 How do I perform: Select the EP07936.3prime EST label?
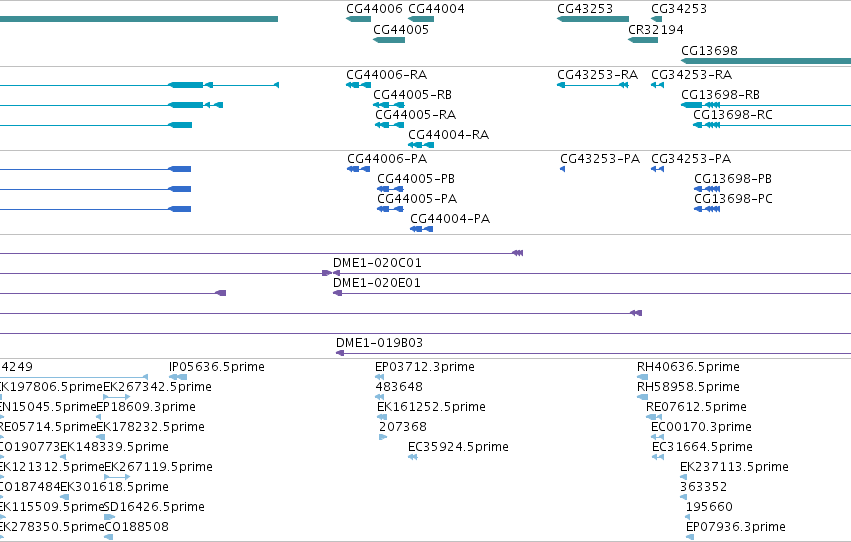click(736, 527)
